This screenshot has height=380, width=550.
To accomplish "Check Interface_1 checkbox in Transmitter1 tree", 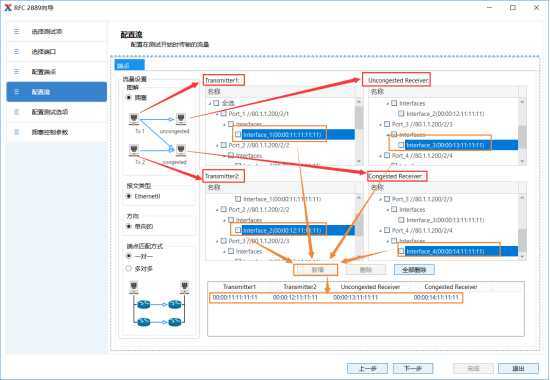I will (238, 134).
